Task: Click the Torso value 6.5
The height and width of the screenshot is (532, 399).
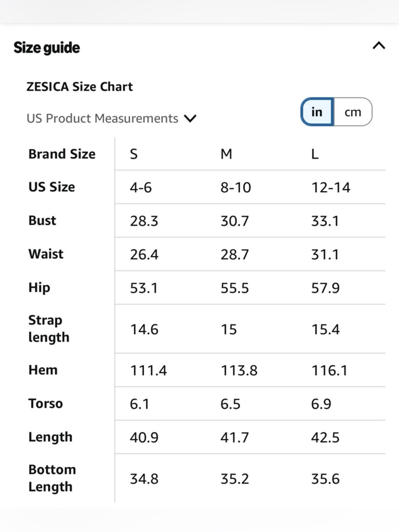Action: click(x=230, y=404)
